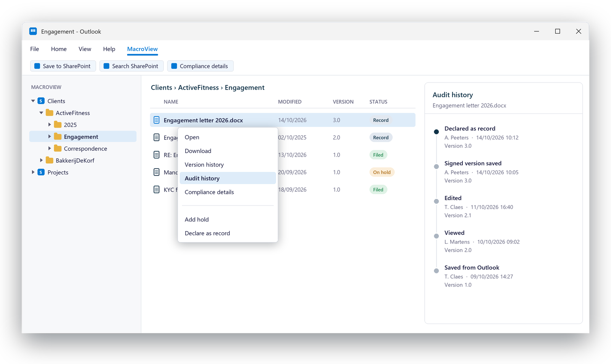Image resolution: width=611 pixels, height=364 pixels.
Task: Click the Outlook app icon in title bar
Action: pyautogui.click(x=33, y=31)
